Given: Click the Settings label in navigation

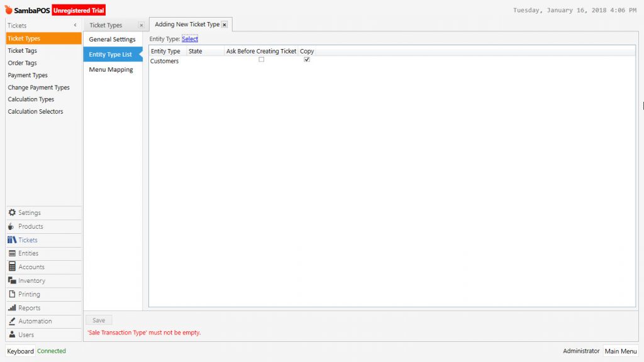Looking at the screenshot, I should pyautogui.click(x=30, y=212).
